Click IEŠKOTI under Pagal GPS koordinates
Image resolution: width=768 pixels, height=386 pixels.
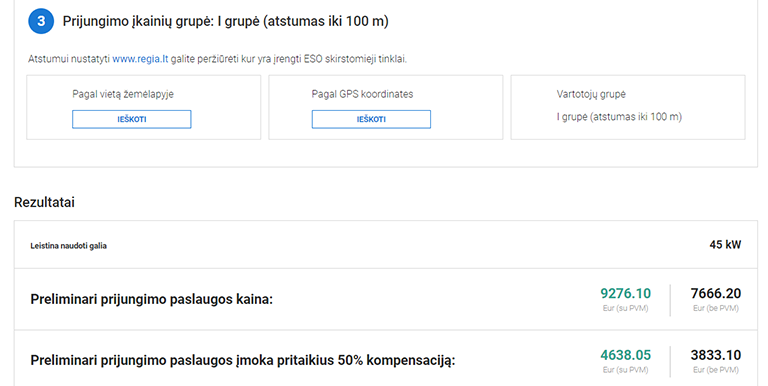pyautogui.click(x=371, y=119)
